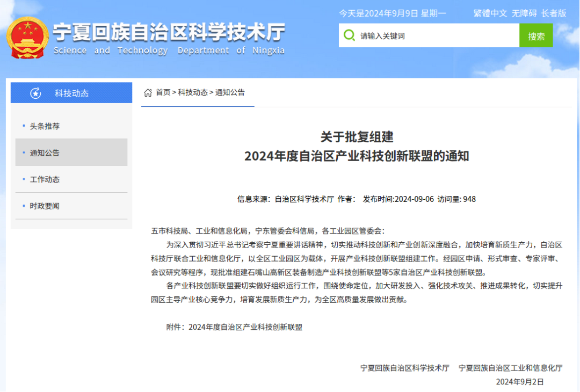Viewport: 580px width, 392px height.
Task: Click the circular star icon beside 科技动态
Action: [35, 92]
